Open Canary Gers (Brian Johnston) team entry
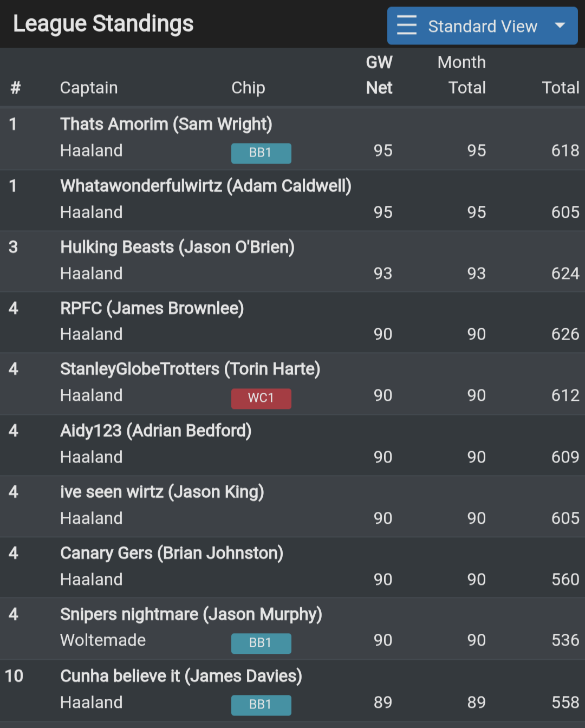 [x=172, y=553]
